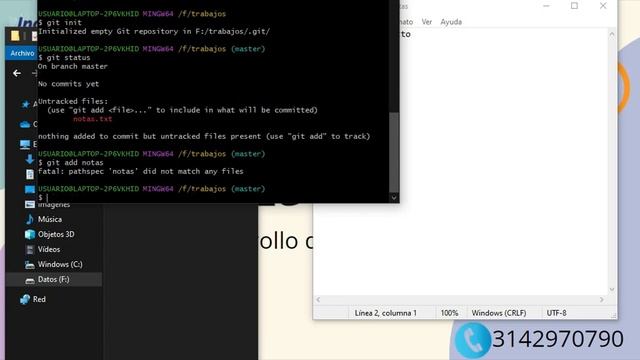Click Notepad horizontal scrollbar right arrow
640x360 pixels.
tap(602, 300)
